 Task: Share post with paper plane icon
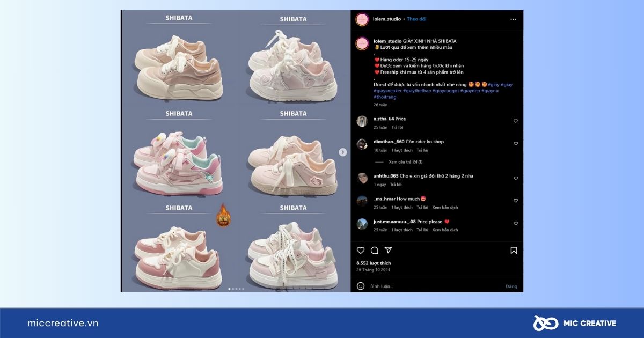(x=389, y=251)
